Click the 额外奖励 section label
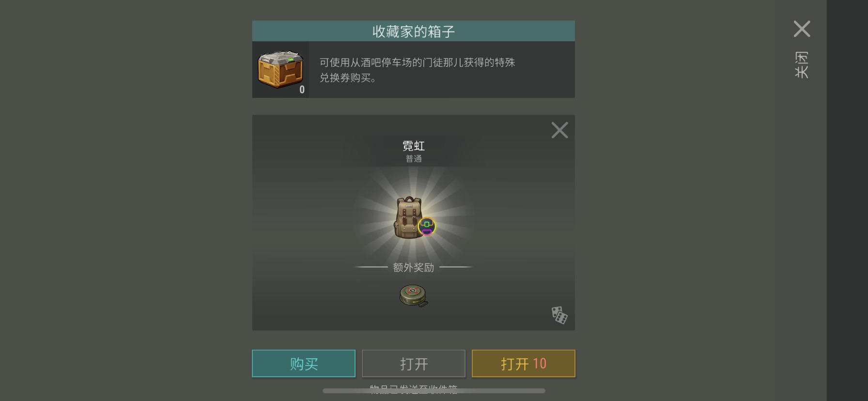 click(x=414, y=267)
